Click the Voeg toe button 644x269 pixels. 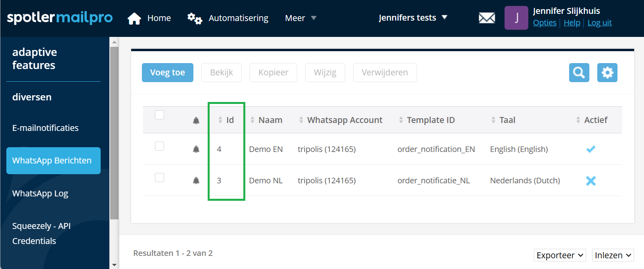coord(167,73)
